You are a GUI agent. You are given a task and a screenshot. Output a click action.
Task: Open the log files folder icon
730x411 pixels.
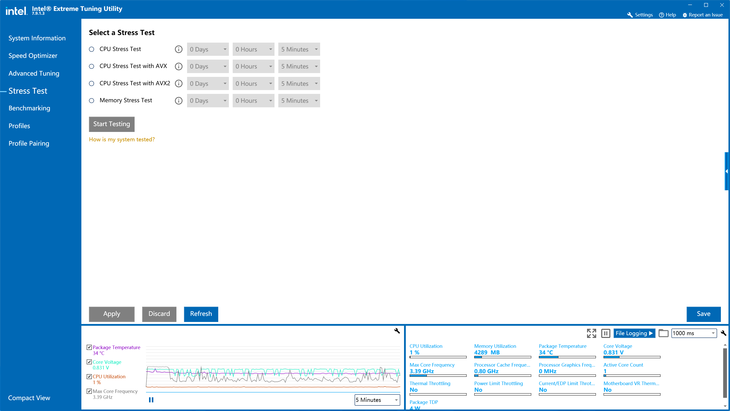point(663,333)
